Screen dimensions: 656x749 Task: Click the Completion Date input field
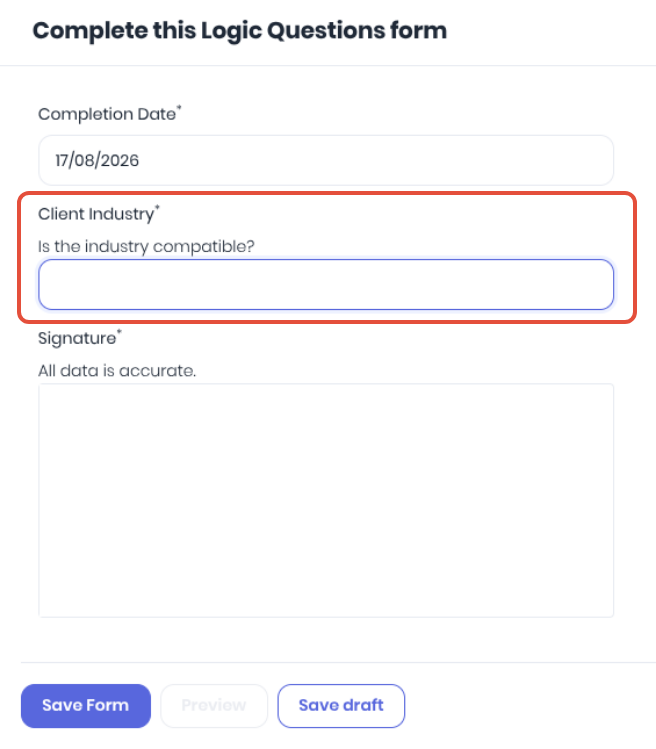coord(326,160)
